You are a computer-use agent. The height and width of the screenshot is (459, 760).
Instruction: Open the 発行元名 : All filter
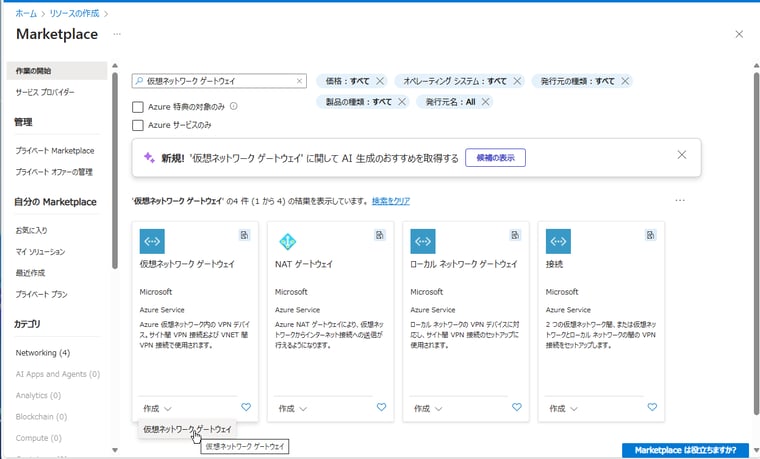(450, 102)
